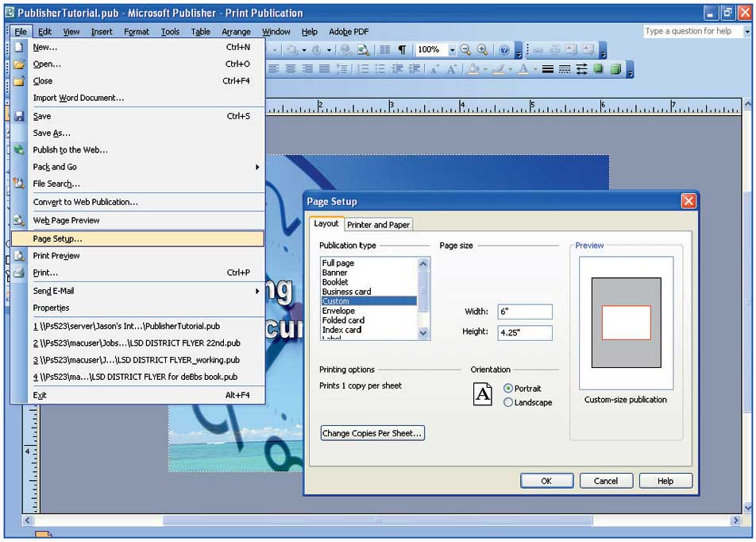This screenshot has height=542, width=756.
Task: Choose Print Preview from File menu
Action: (138, 256)
